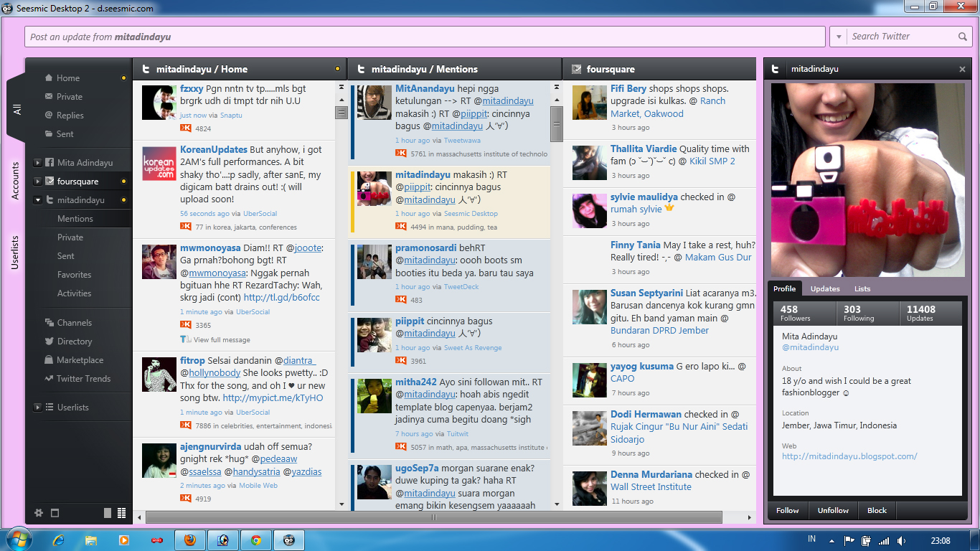Screen dimensions: 980x551
Task: Open Twitter Trends in the sidebar
Action: 83,379
